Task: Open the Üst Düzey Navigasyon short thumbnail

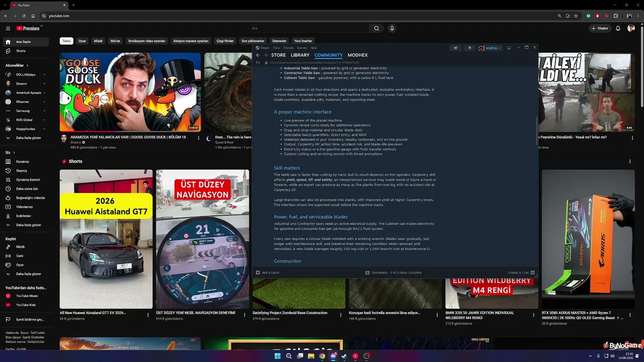Action: (x=202, y=239)
